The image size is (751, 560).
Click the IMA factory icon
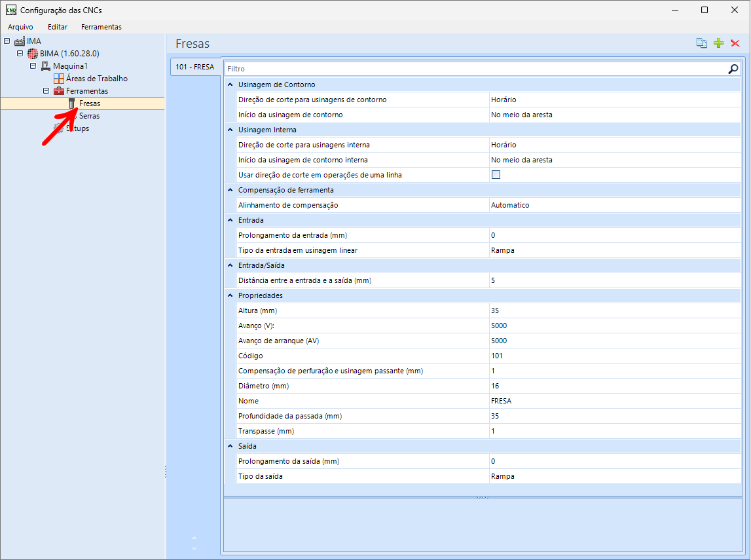20,41
